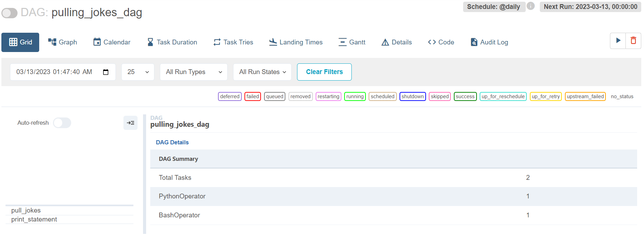
Task: Open the All Run States dropdown
Action: tap(262, 72)
